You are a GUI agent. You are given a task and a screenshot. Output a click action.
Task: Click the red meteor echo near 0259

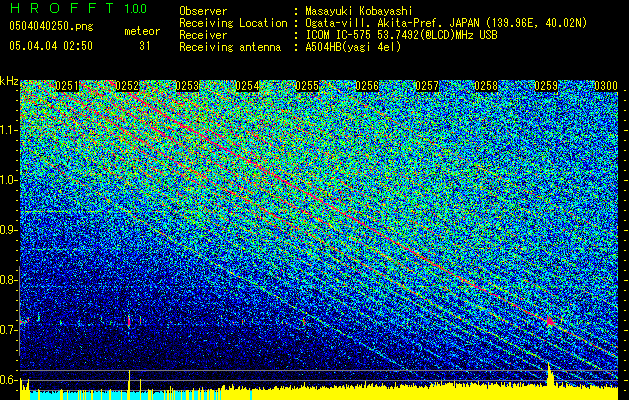[550, 321]
